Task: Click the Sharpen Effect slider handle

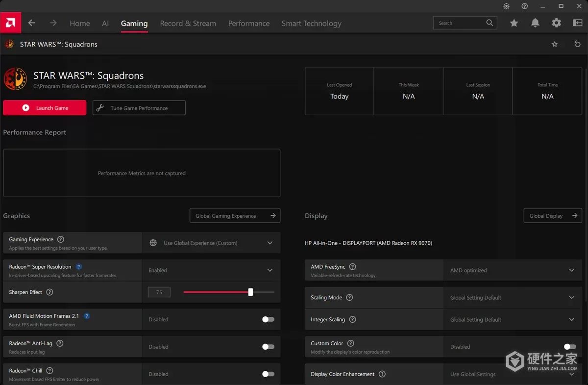Action: 250,292
